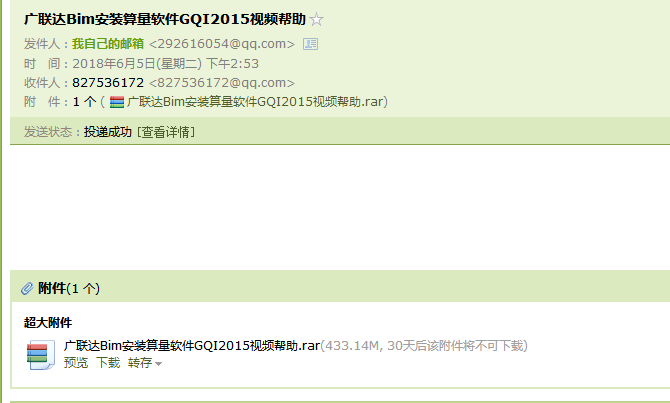
Task: Open the sender's contact card icon
Action: click(310, 44)
